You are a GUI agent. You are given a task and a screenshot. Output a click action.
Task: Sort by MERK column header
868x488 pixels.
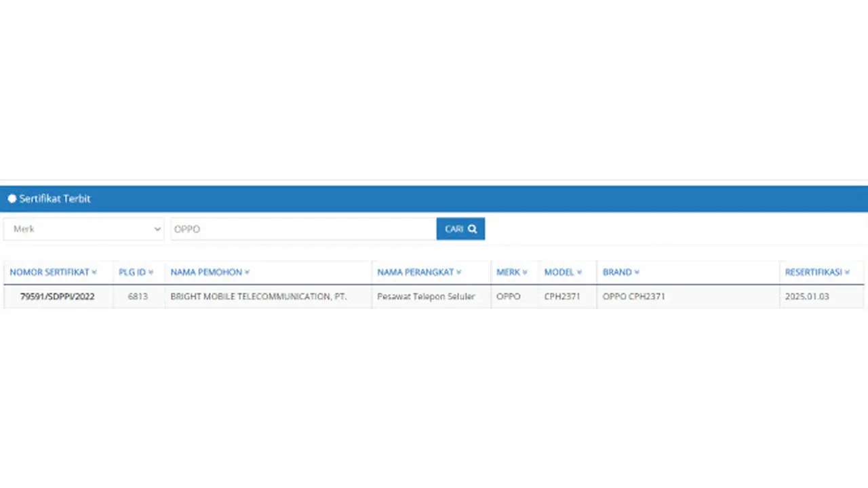pyautogui.click(x=511, y=272)
